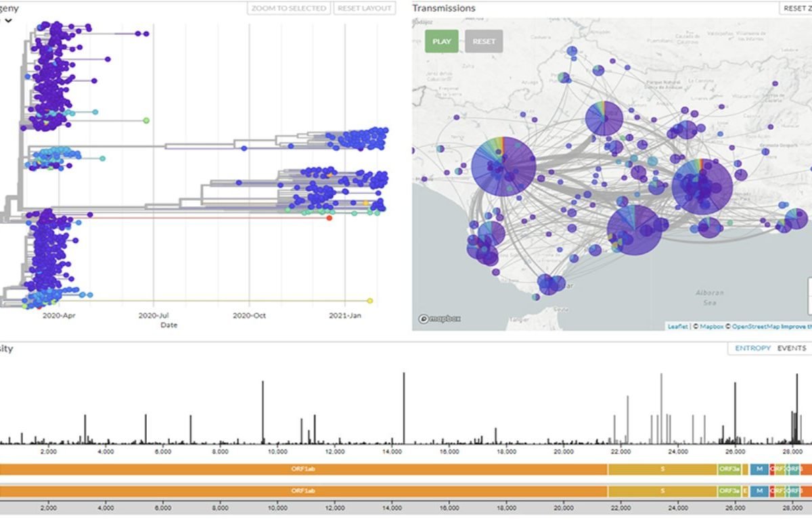The width and height of the screenshot is (812, 526).
Task: Select the blue M gene block in top row
Action: pyautogui.click(x=759, y=469)
